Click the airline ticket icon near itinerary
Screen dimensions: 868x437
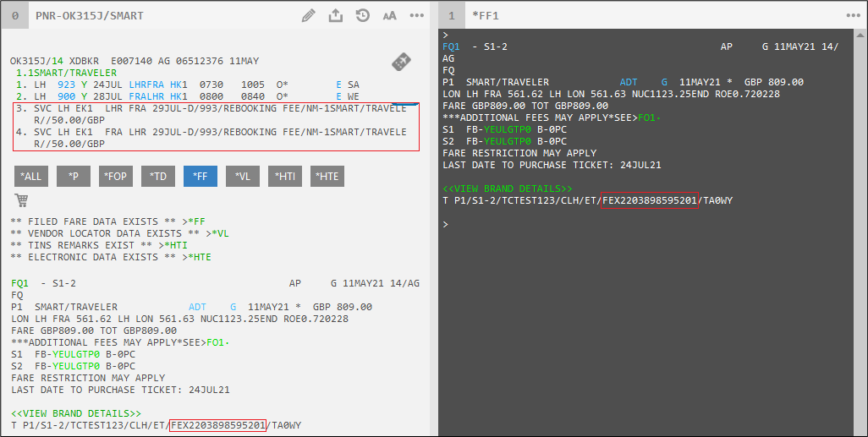click(x=402, y=62)
